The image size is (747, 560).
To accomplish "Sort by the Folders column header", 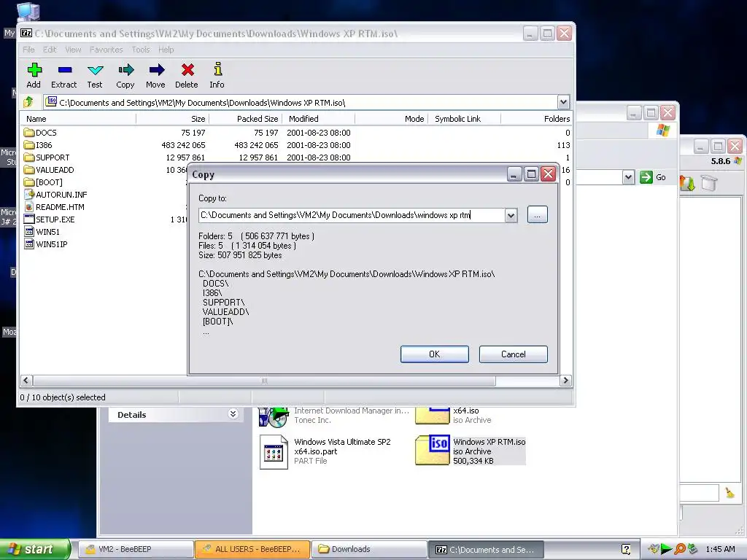I will click(536, 119).
